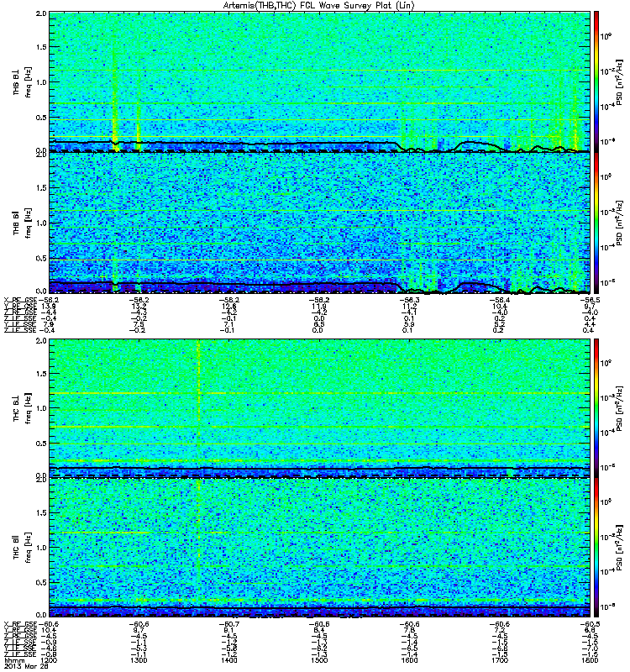630x672 pixels.
Task: Click the hhmm time-axis label
Action: [x=13, y=660]
